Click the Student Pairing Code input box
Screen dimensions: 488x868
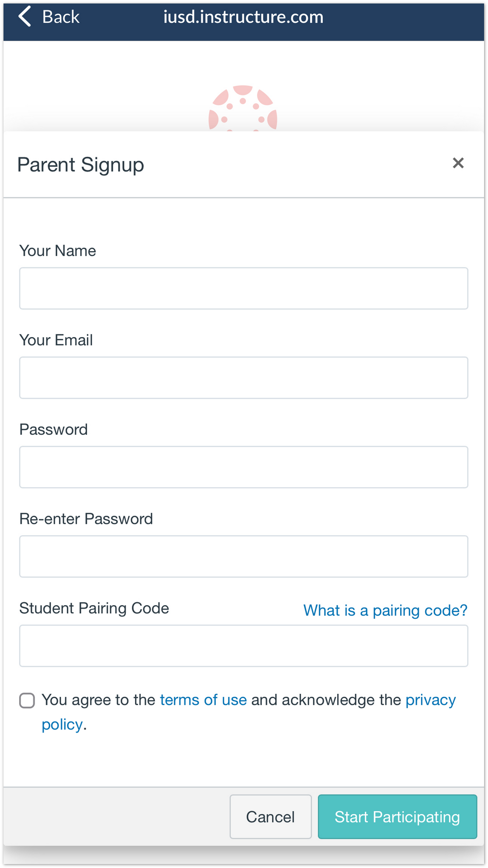(243, 646)
